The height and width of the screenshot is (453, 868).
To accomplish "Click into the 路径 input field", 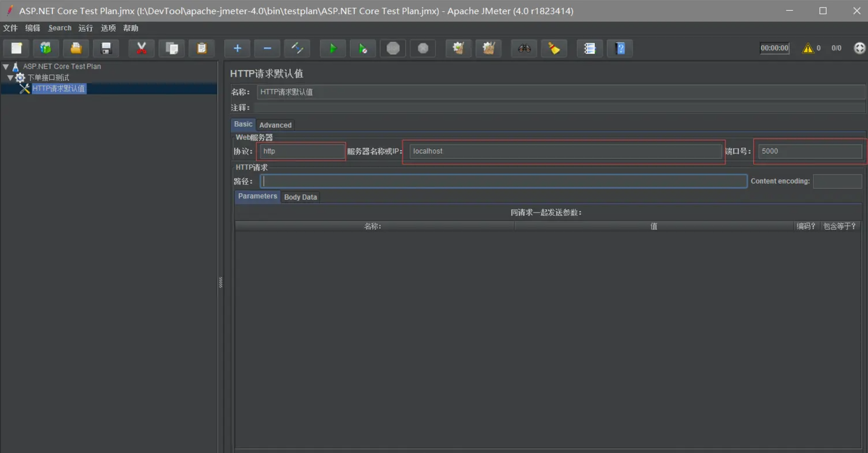I will point(503,181).
